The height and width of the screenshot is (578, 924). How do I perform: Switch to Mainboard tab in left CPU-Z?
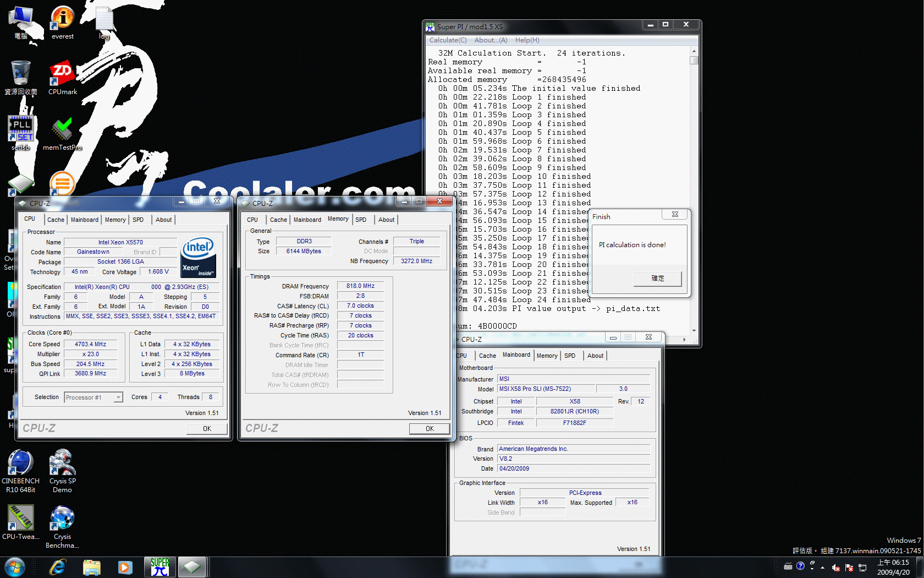coord(85,220)
